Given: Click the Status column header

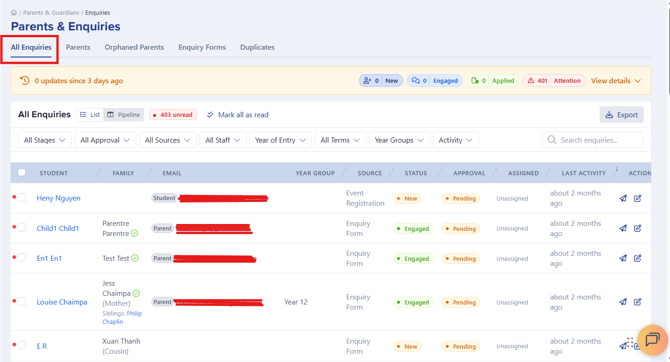Looking at the screenshot, I should (416, 173).
